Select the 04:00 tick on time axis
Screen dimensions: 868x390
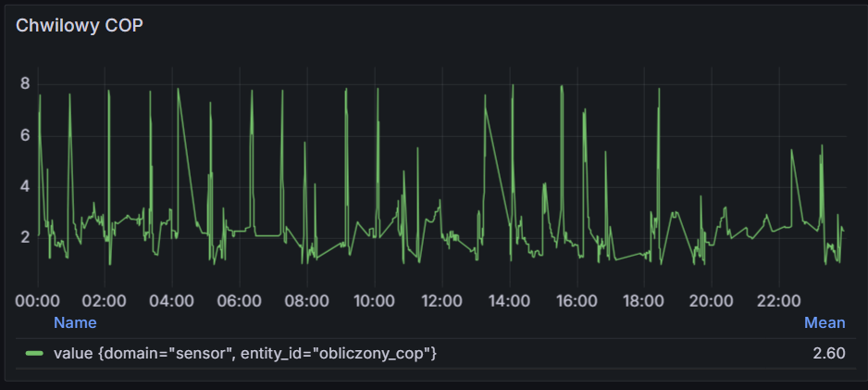[172, 301]
